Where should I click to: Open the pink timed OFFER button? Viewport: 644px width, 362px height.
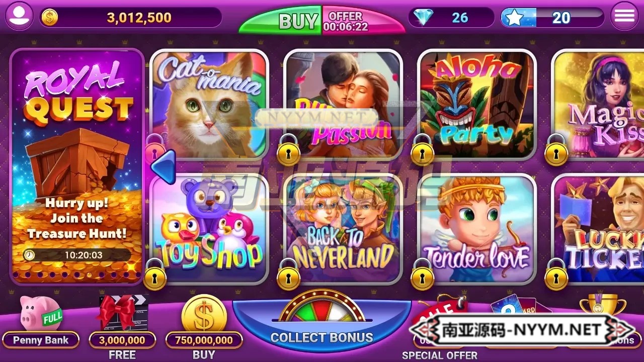[363, 20]
